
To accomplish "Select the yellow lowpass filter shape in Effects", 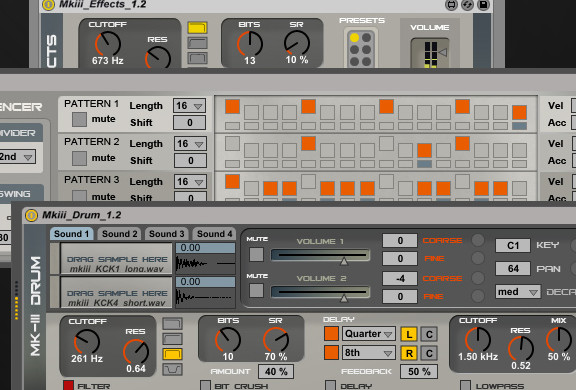I will pos(197,28).
